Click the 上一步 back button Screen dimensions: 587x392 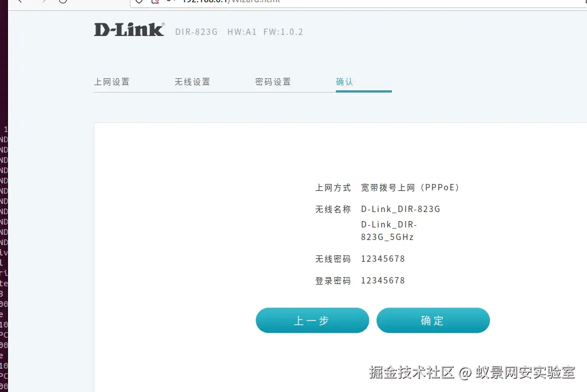[312, 321]
